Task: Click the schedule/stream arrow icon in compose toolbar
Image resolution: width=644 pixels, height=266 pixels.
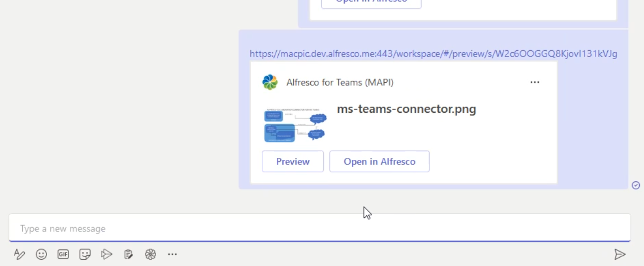Action: (x=107, y=254)
